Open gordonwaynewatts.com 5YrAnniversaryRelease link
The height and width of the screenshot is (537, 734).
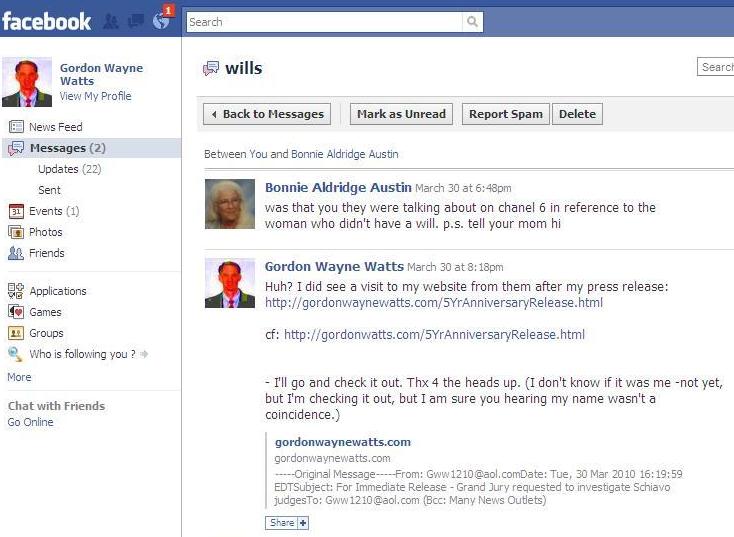(434, 303)
